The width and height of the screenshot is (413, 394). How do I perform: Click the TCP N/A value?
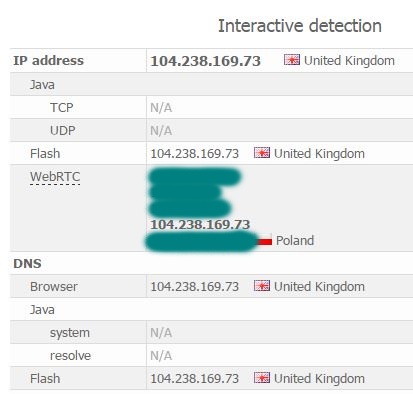pos(161,108)
